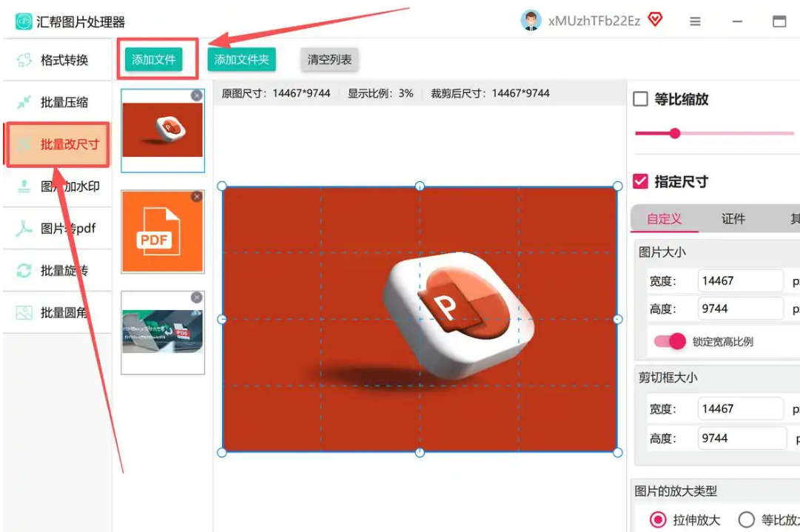The image size is (800, 532).
Task: Click the crop box left-middle handle
Action: tap(222, 320)
